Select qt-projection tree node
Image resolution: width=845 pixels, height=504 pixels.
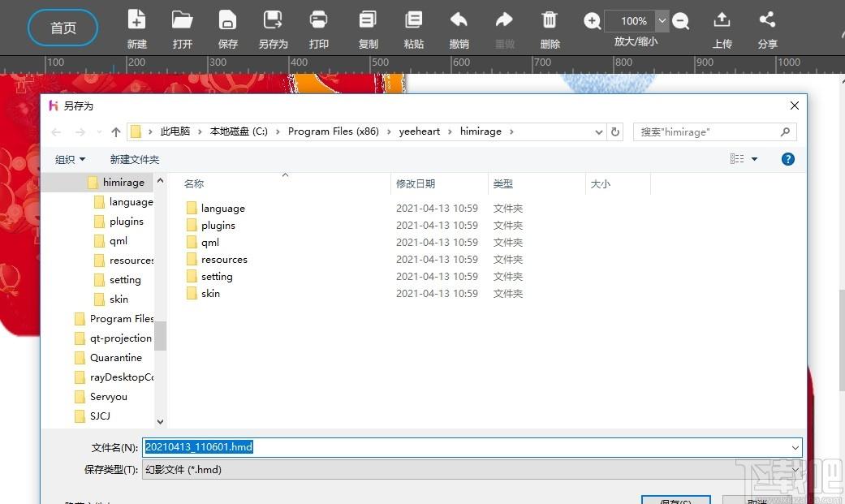[113, 338]
